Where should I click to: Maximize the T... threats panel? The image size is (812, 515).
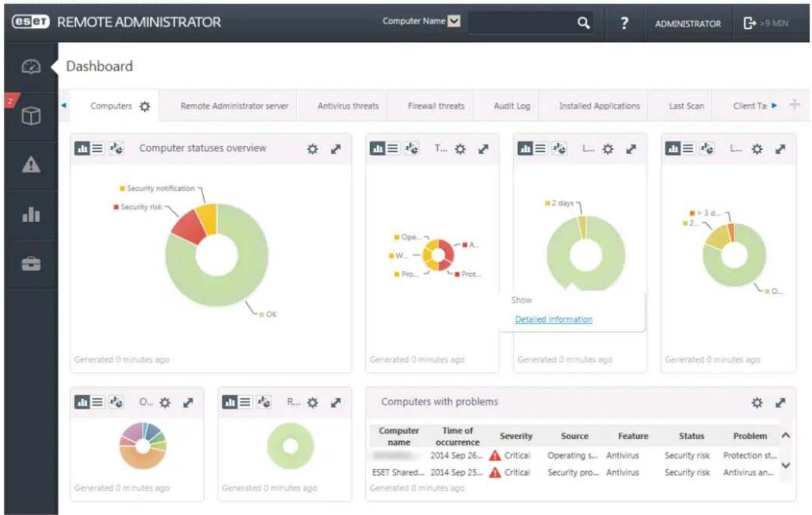pyautogui.click(x=484, y=149)
